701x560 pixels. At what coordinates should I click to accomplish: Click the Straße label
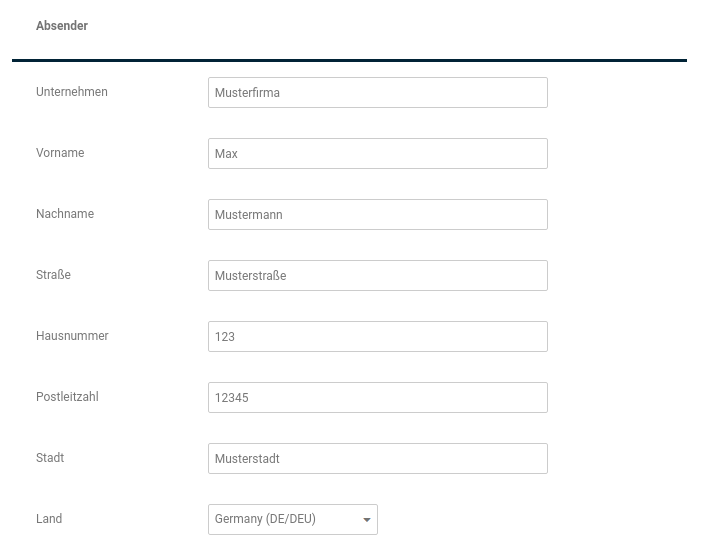click(x=53, y=275)
